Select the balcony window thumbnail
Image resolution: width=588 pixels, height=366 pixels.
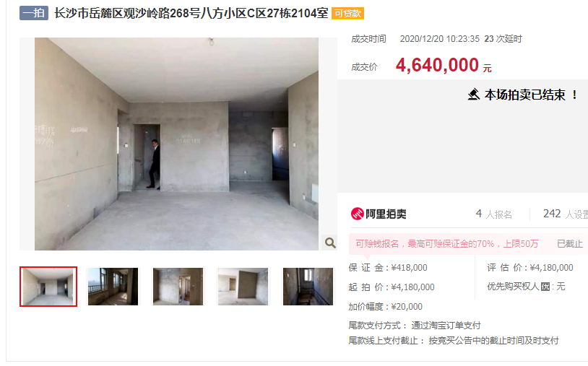(113, 287)
